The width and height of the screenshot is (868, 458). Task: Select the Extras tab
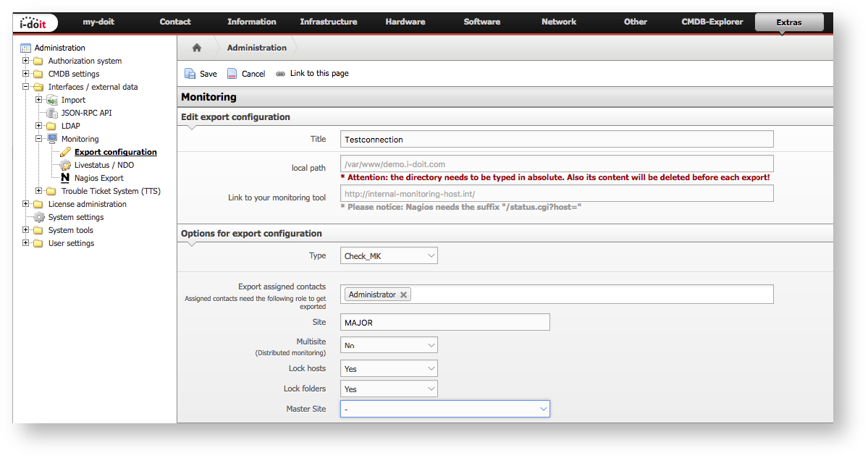click(789, 22)
